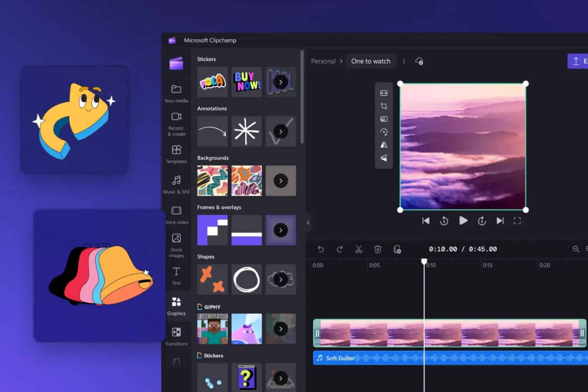The width and height of the screenshot is (588, 392).
Task: Select the question mark GIPHY sticker
Action: [x=247, y=377]
